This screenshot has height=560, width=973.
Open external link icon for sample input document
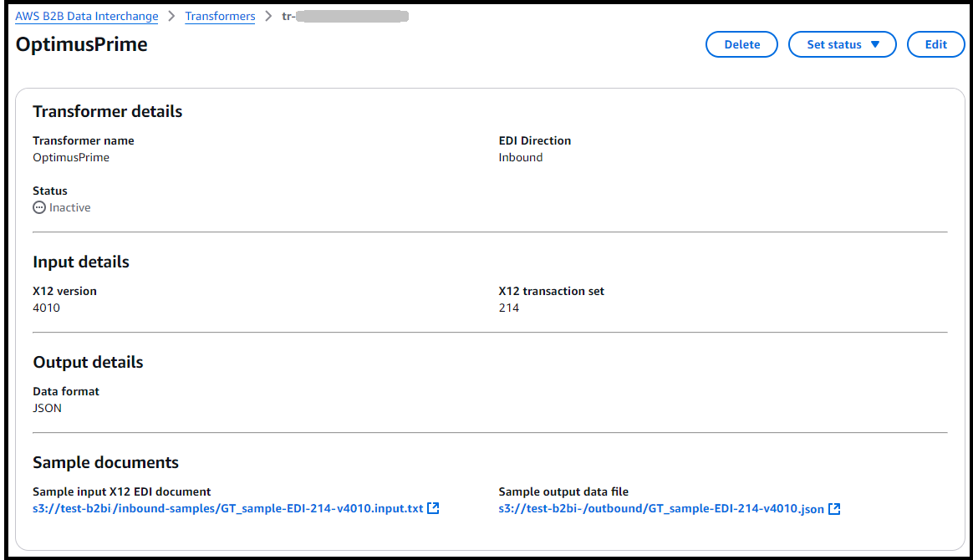[x=433, y=508]
